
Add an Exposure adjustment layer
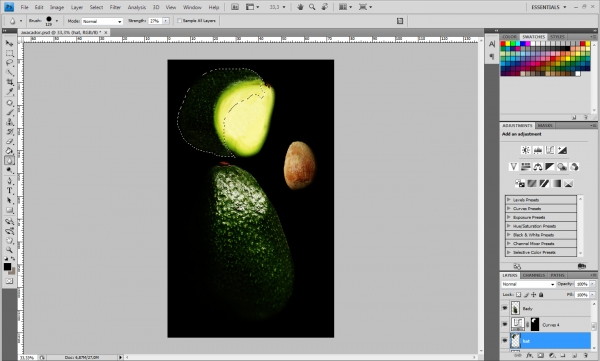tap(562, 150)
